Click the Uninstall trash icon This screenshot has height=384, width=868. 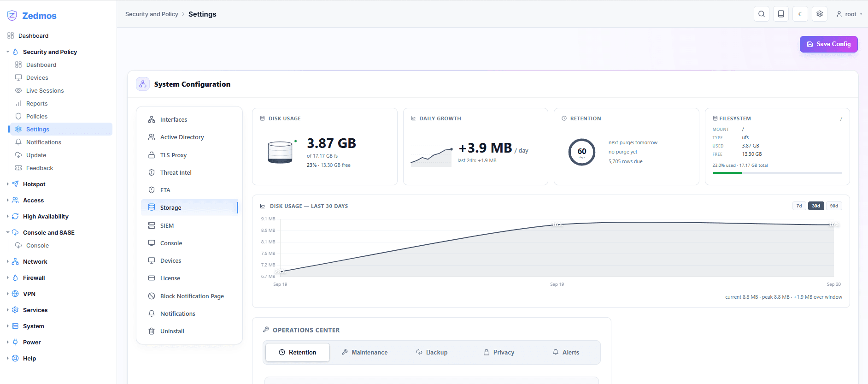(x=152, y=331)
